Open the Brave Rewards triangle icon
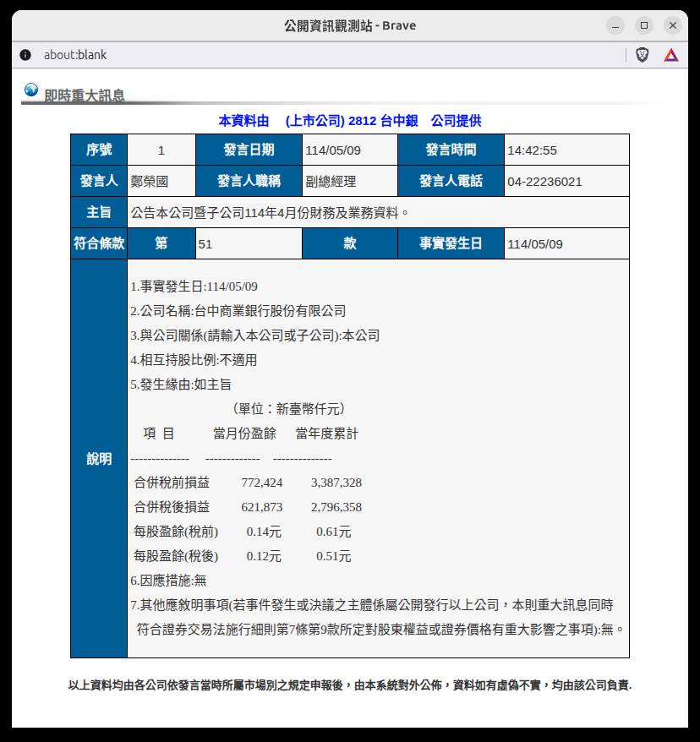This screenshot has width=700, height=742. point(670,56)
